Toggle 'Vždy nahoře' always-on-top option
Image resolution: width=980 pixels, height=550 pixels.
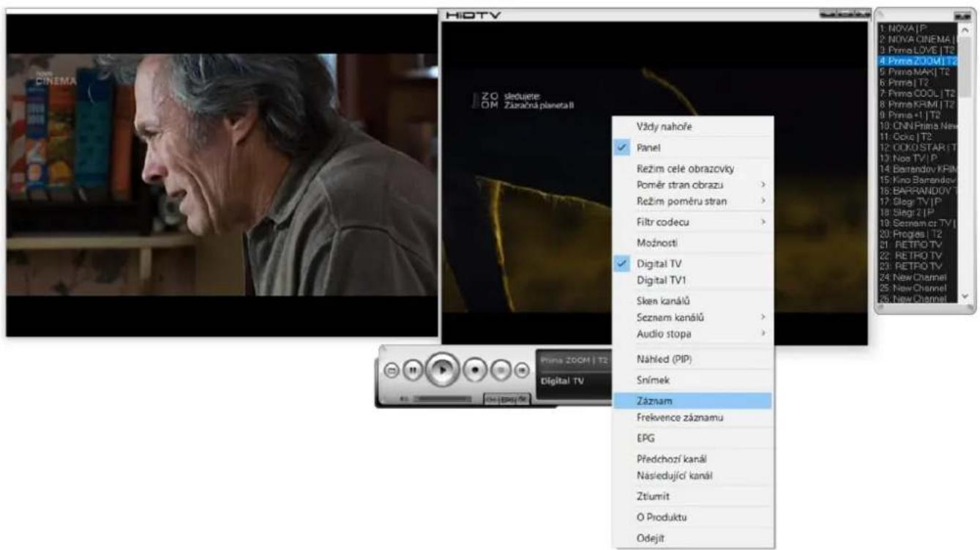(692, 127)
